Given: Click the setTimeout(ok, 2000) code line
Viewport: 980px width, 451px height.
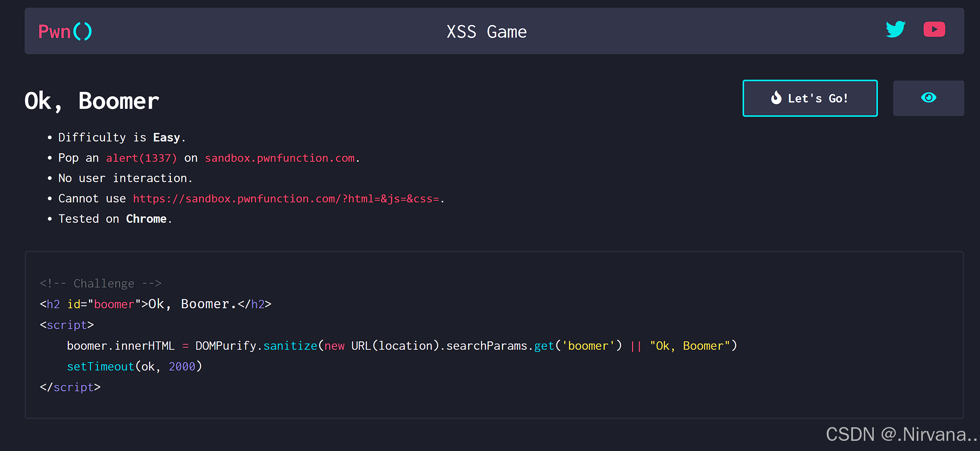Looking at the screenshot, I should point(135,366).
